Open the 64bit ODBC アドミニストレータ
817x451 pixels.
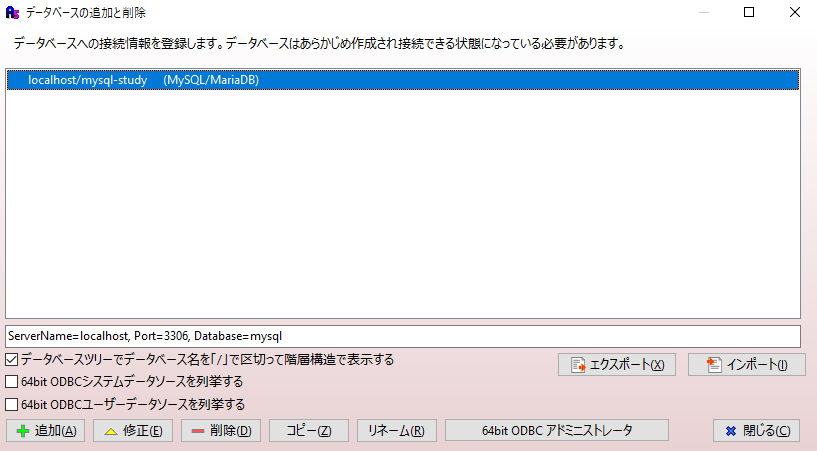click(556, 431)
